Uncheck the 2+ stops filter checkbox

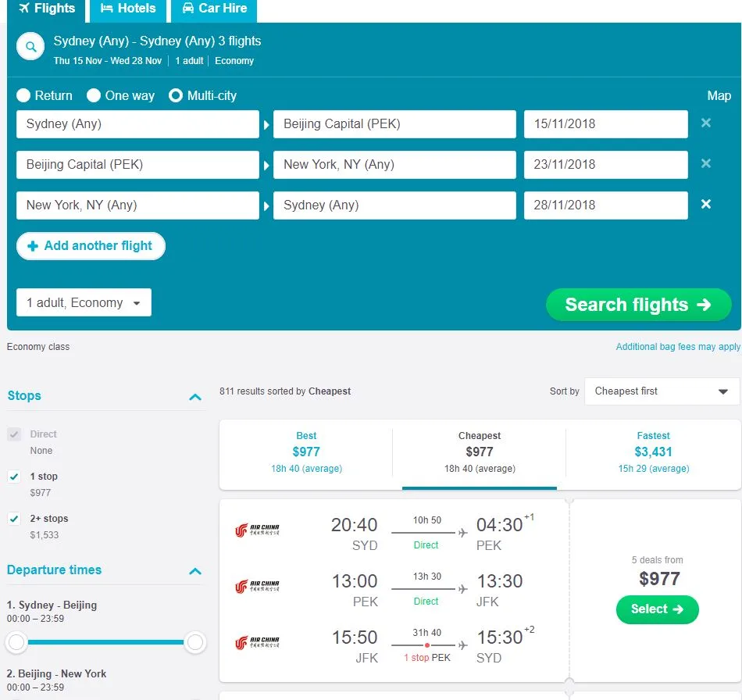(x=14, y=519)
